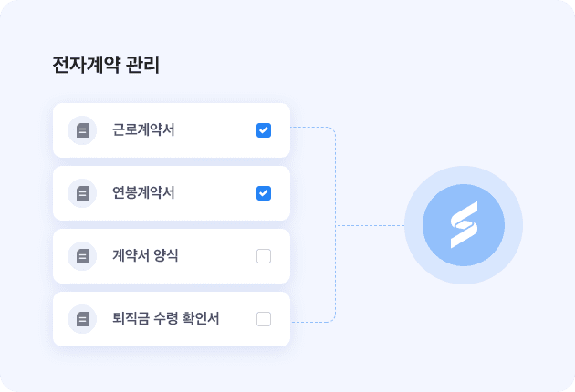The width and height of the screenshot is (575, 392).
Task: Click empty card area between 연봉계약서 text and checkbox
Action: 215,193
